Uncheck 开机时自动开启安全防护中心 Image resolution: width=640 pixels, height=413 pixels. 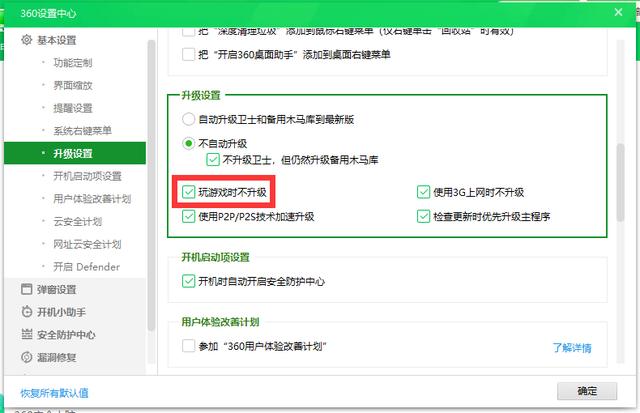(x=189, y=281)
